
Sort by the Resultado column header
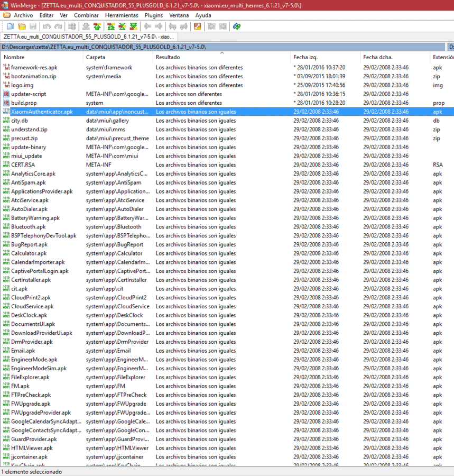221,57
